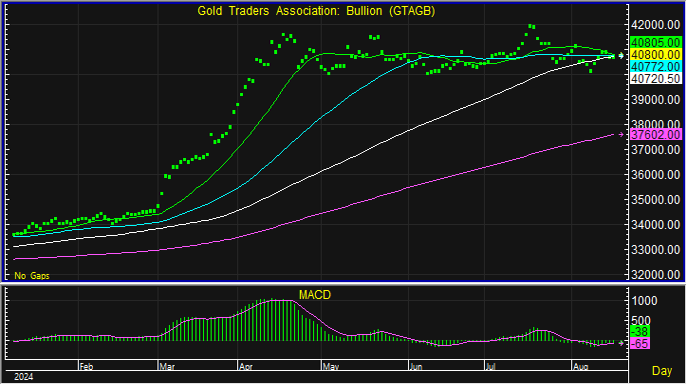Click the magenta -65 MACD signal value
The image size is (687, 385).
pos(640,344)
